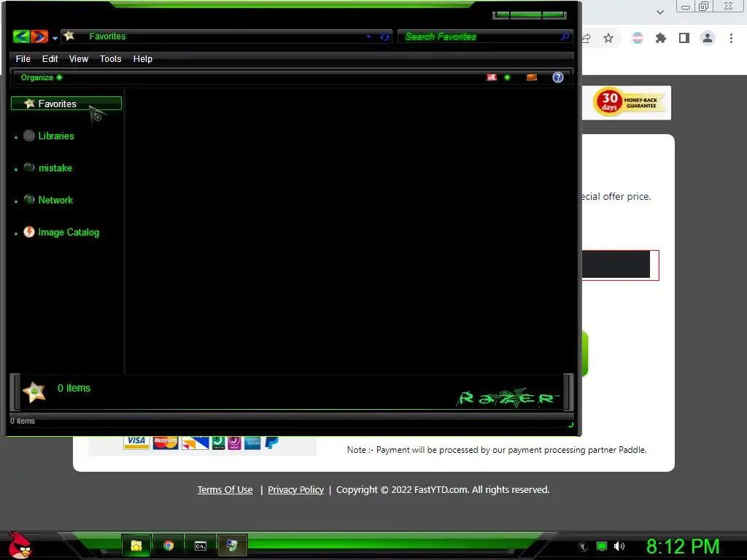Viewport: 747px width, 560px height.
Task: Open Chrome's Extensions puzzle icon
Action: 660,38
